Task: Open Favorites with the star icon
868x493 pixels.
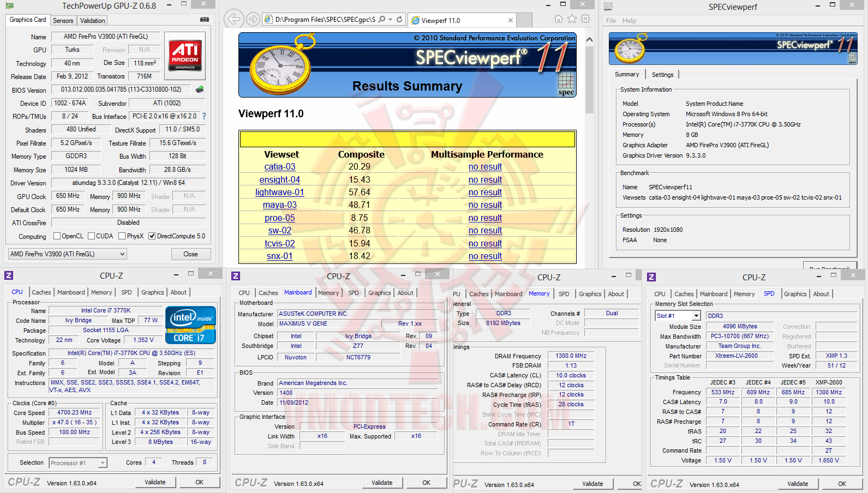Action: click(x=572, y=19)
